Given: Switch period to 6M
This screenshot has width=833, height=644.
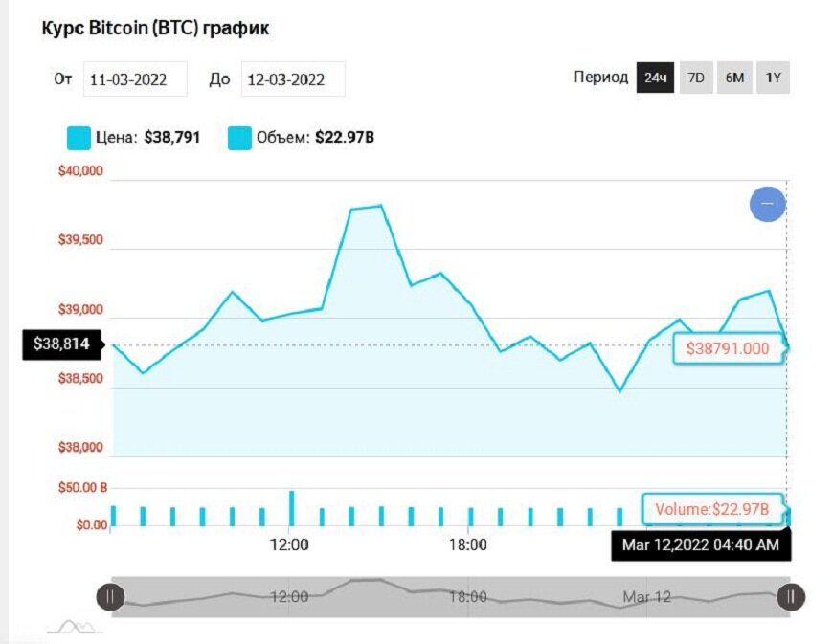Looking at the screenshot, I should tap(734, 78).
